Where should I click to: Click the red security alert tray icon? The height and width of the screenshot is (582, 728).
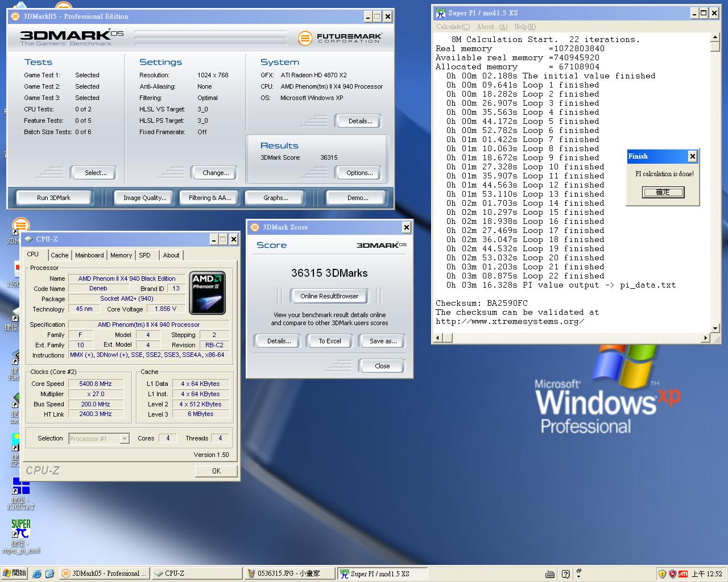point(672,574)
